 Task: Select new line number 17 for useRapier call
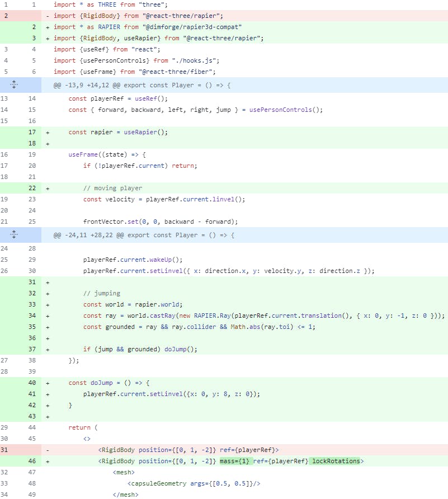click(32, 132)
